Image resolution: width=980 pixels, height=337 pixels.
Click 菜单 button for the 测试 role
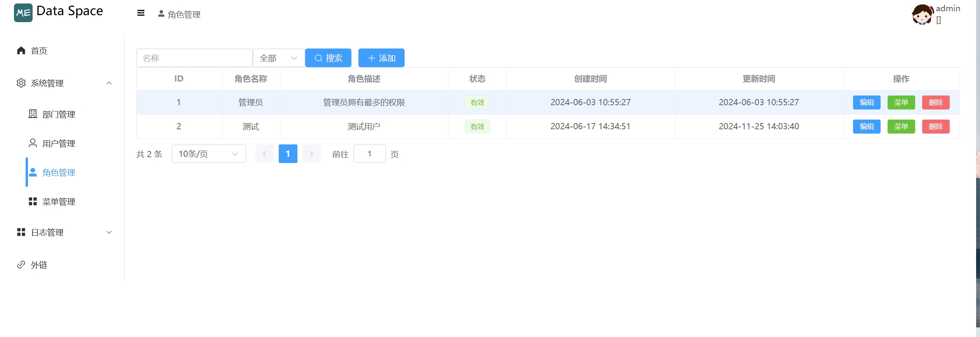coord(901,127)
